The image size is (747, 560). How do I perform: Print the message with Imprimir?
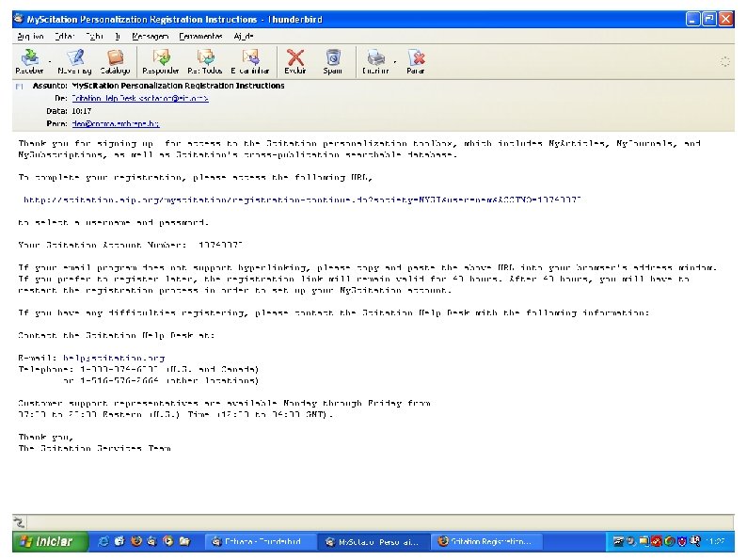tap(375, 62)
